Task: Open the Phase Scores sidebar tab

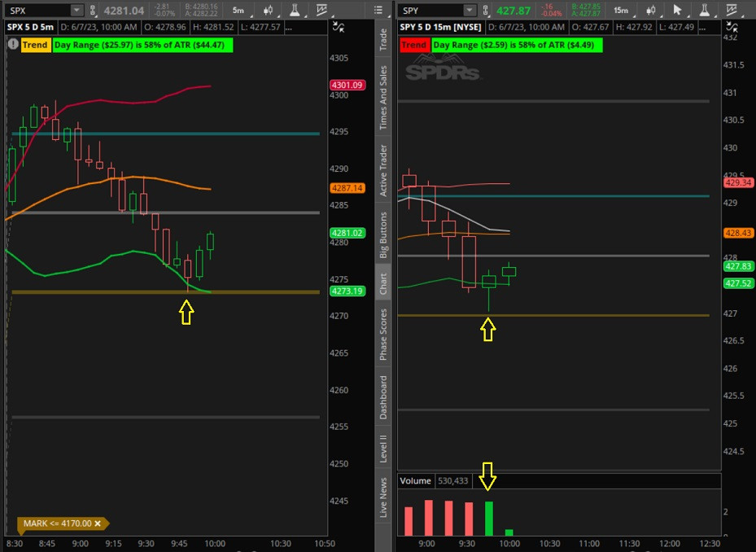Action: click(x=383, y=335)
